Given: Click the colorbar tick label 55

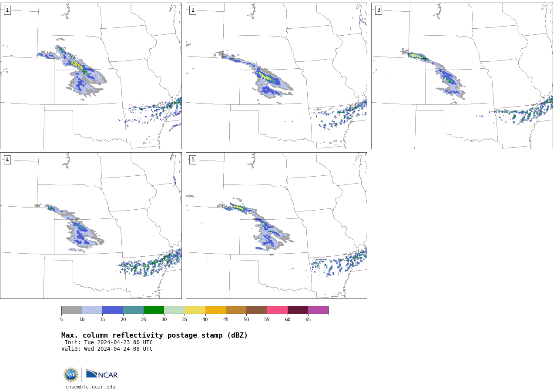Looking at the screenshot, I should click(267, 320).
